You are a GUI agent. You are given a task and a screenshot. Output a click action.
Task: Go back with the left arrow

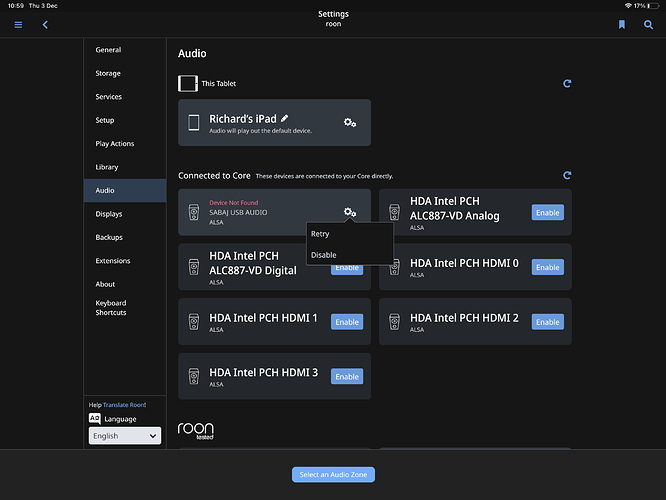click(45, 25)
